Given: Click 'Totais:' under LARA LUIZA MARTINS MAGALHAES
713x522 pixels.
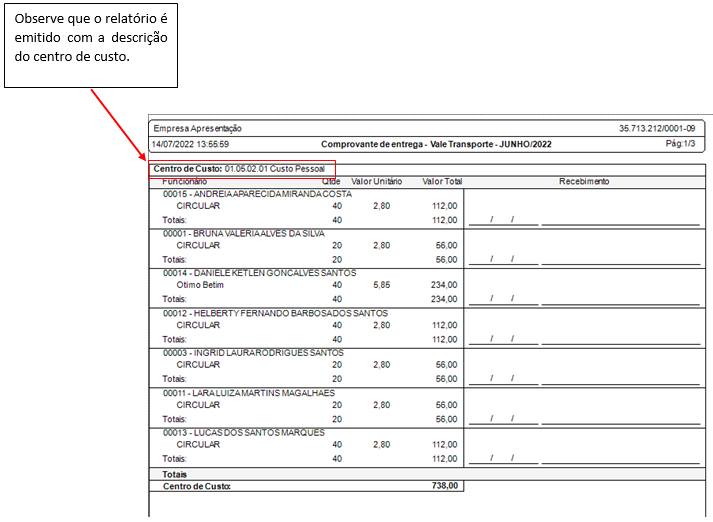Looking at the screenshot, I should coord(175,419).
